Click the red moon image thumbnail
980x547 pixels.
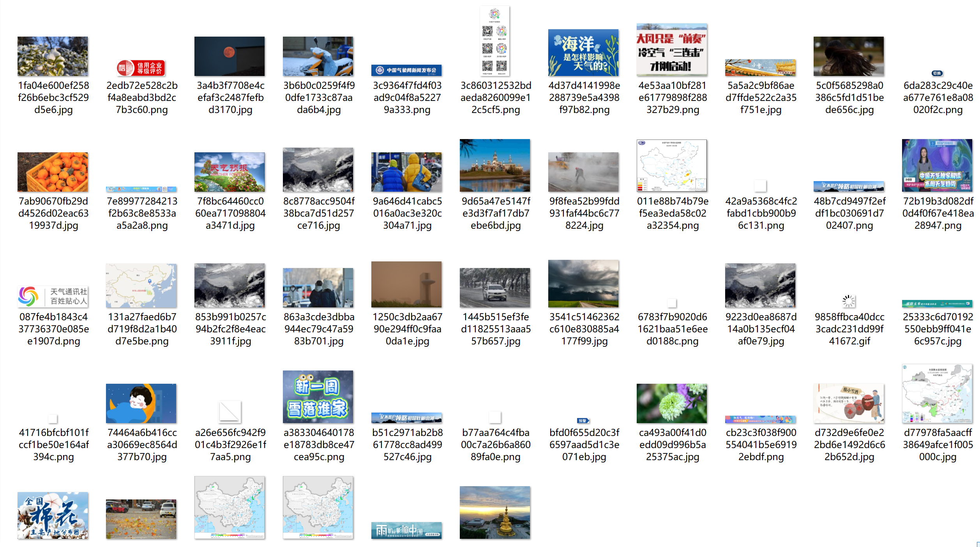[230, 56]
